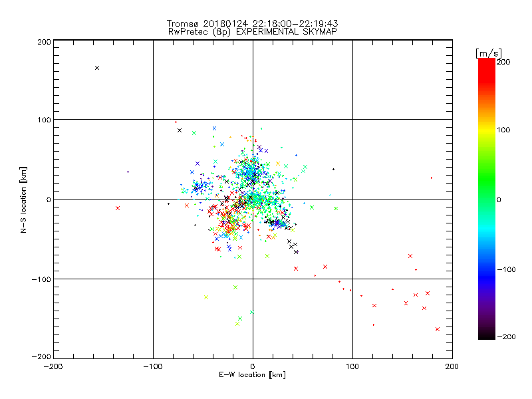Screen dimensions: 532x399
Task: Click the N-S axis tick label "100"
Action: (x=44, y=120)
